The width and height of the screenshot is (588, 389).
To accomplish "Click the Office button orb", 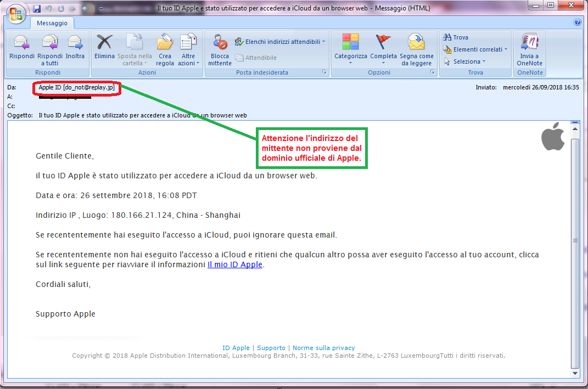I will click(16, 14).
